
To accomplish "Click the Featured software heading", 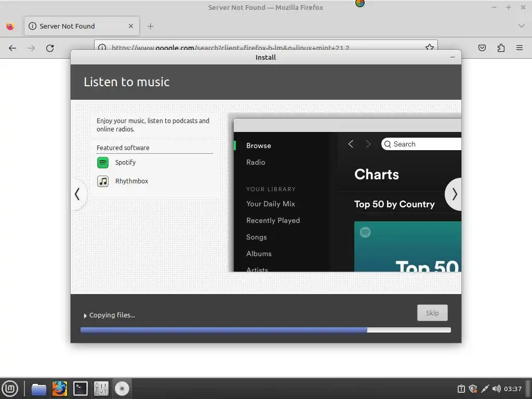I will [123, 148].
